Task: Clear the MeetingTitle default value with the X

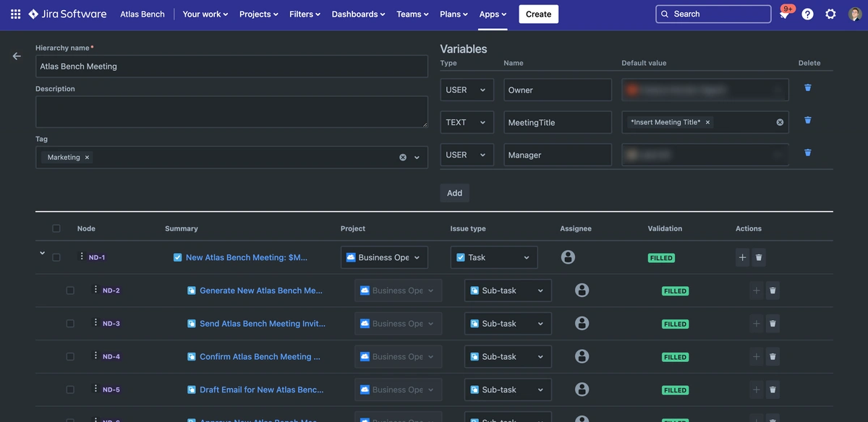Action: coord(780,122)
